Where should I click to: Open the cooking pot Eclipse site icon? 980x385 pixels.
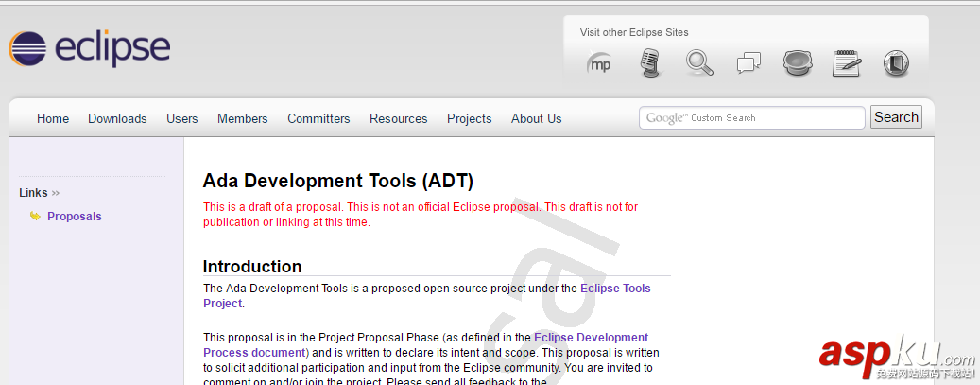click(798, 63)
